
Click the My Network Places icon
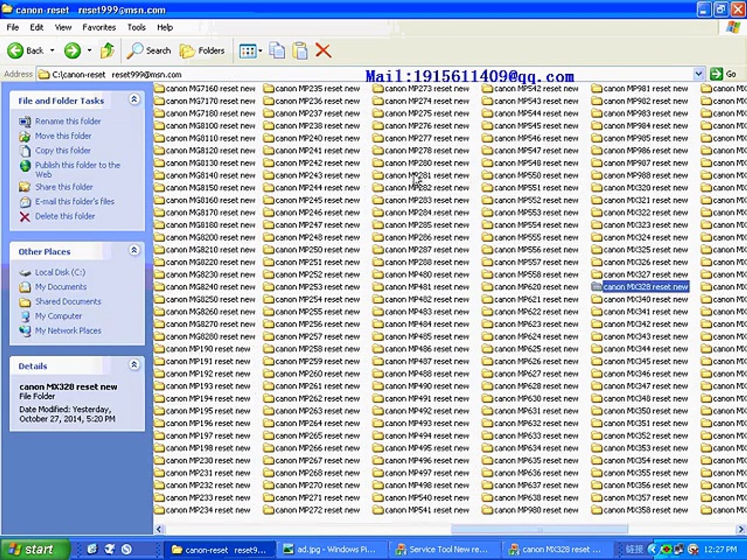(25, 330)
